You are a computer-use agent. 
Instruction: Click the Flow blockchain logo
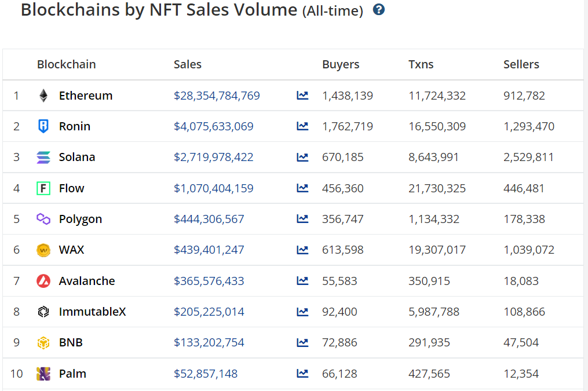[x=43, y=188]
